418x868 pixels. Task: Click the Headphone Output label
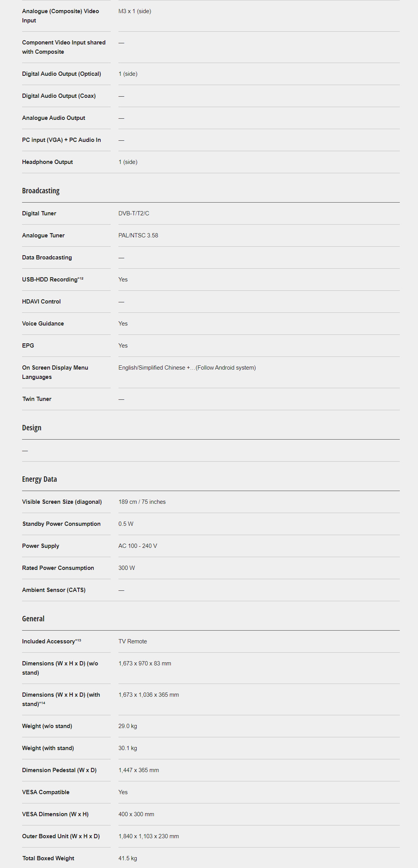[x=47, y=162]
